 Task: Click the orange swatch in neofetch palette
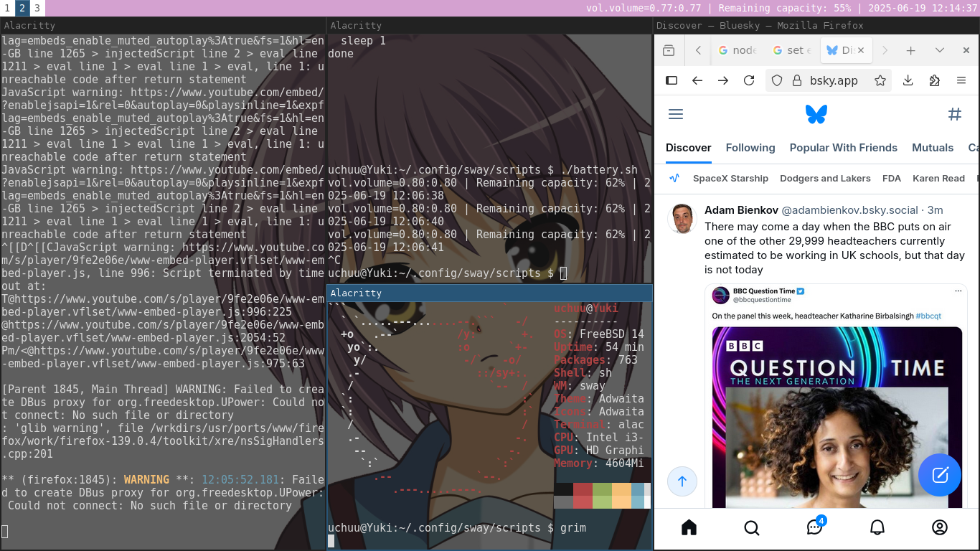coord(621,496)
